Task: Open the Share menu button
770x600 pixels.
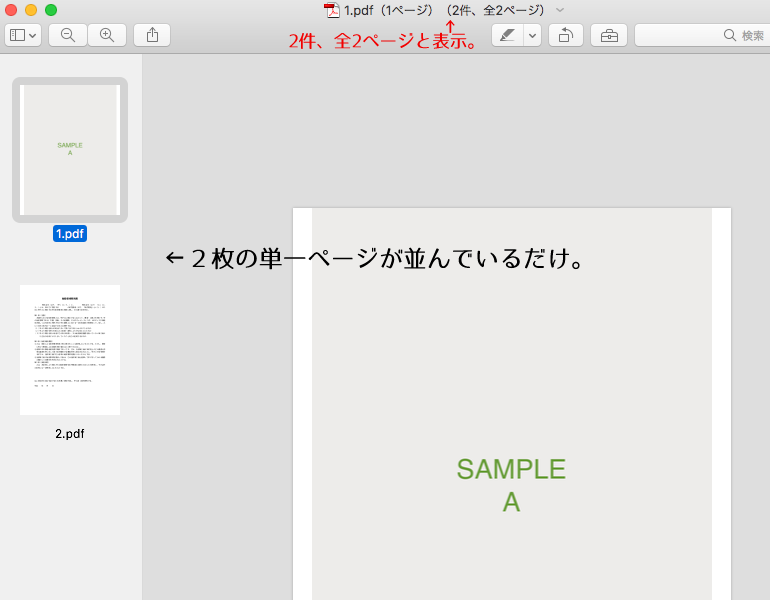Action: click(152, 35)
